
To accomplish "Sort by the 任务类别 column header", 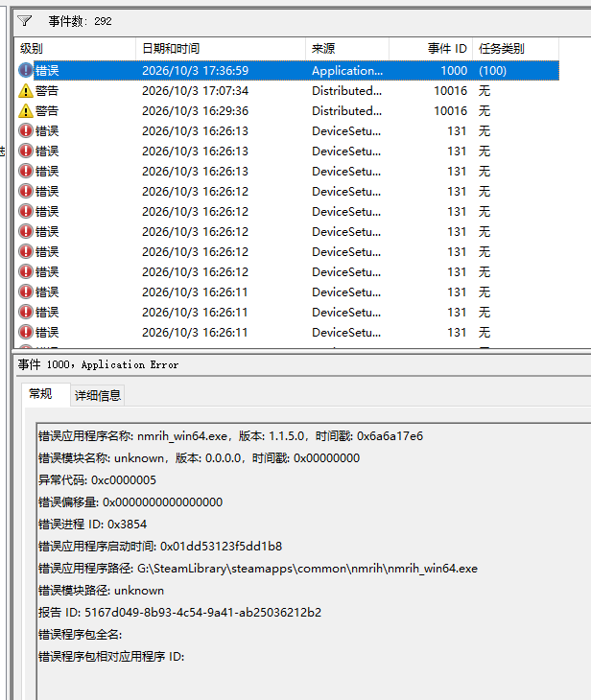I will pyautogui.click(x=515, y=48).
